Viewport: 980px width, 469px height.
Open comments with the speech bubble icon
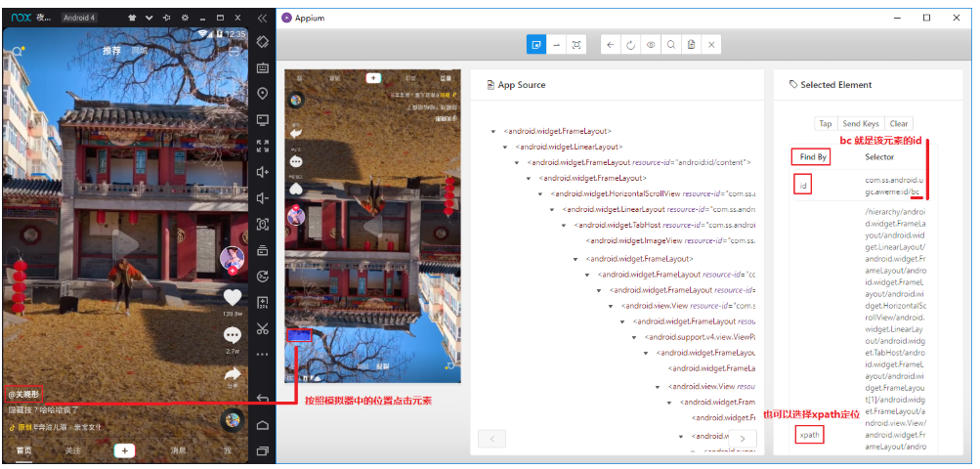232,336
